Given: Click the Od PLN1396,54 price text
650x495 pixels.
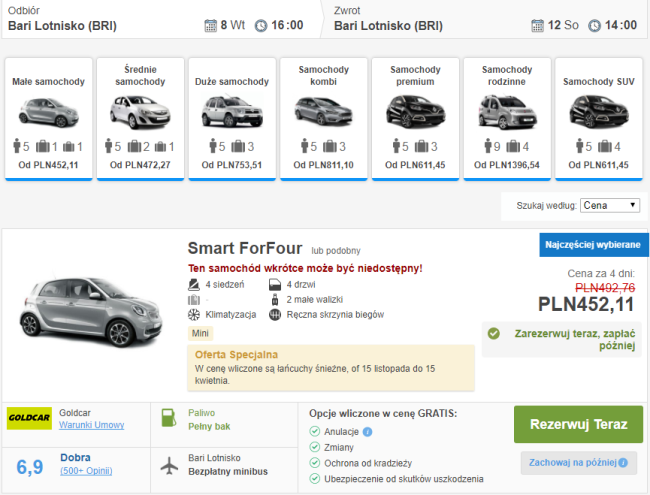Looking at the screenshot, I should (507, 165).
